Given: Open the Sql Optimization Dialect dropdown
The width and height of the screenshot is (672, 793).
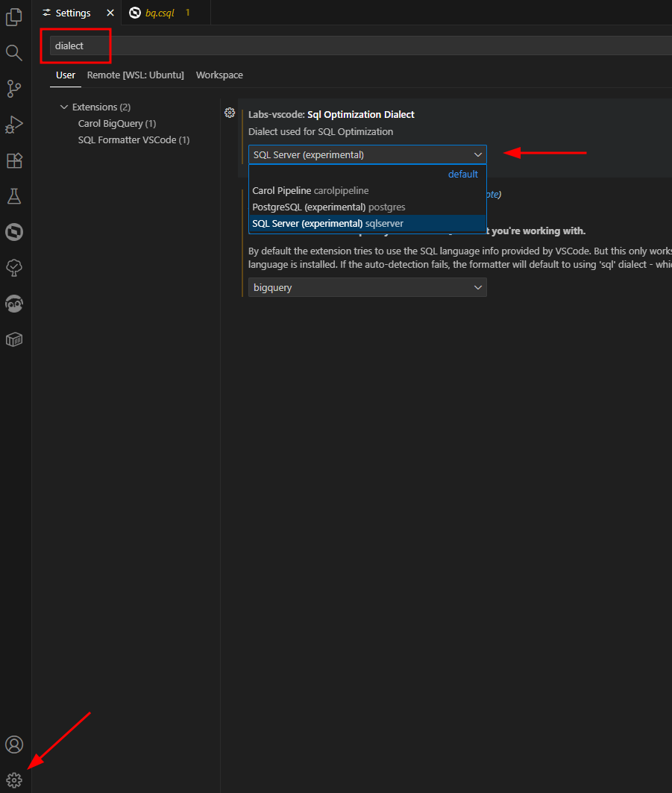Looking at the screenshot, I should pos(367,155).
